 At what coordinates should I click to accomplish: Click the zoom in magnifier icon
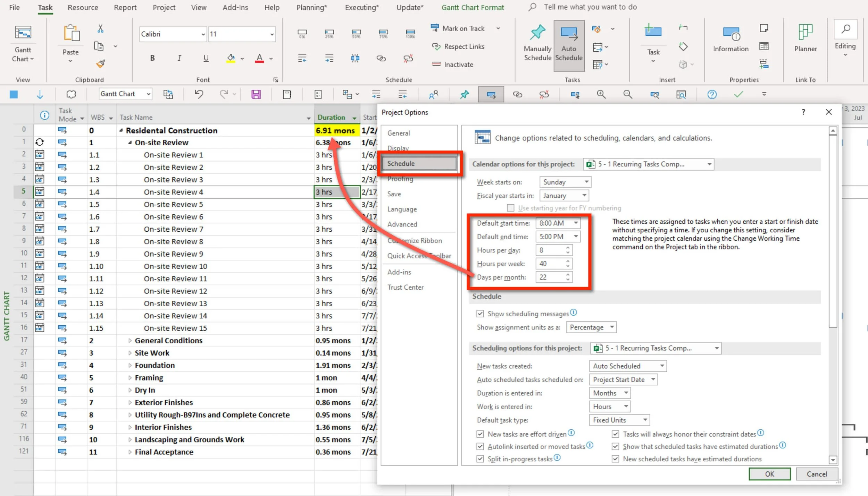click(x=601, y=94)
